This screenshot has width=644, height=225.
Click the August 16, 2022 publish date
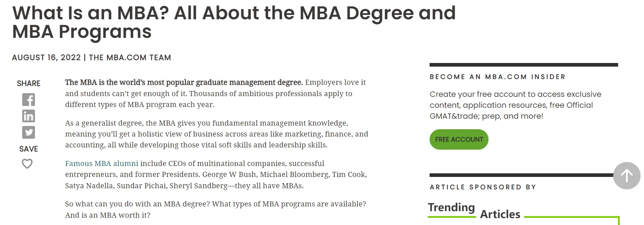(x=46, y=58)
